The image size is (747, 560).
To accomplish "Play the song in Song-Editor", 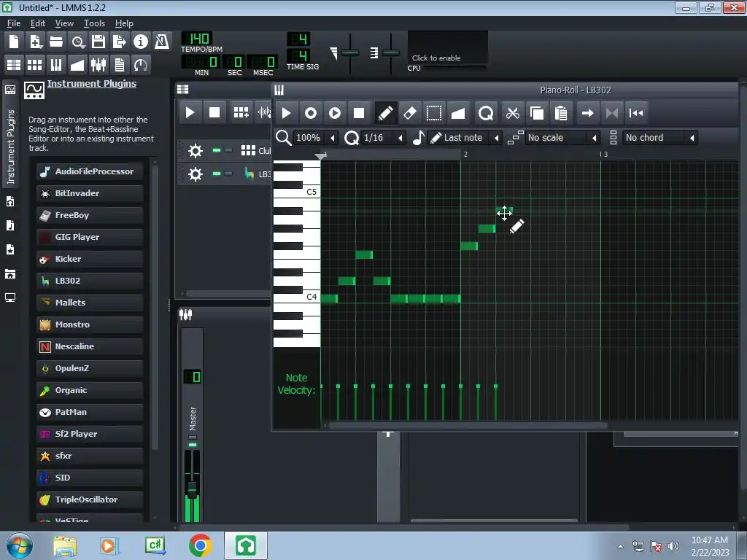I will [x=190, y=113].
